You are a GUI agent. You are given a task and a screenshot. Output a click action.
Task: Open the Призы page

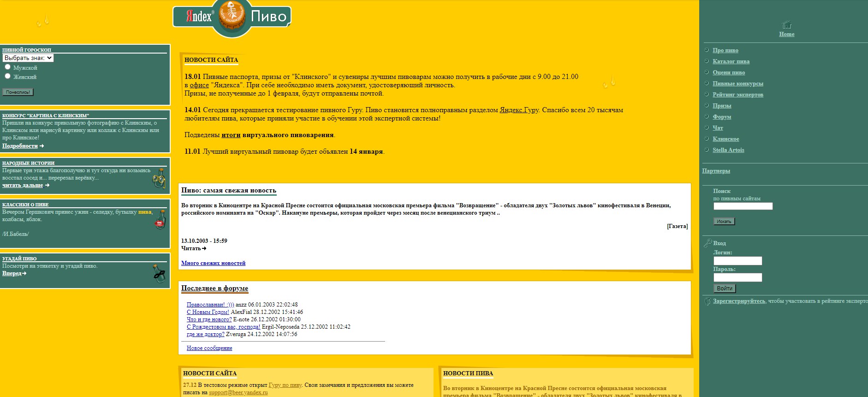pyautogui.click(x=722, y=106)
